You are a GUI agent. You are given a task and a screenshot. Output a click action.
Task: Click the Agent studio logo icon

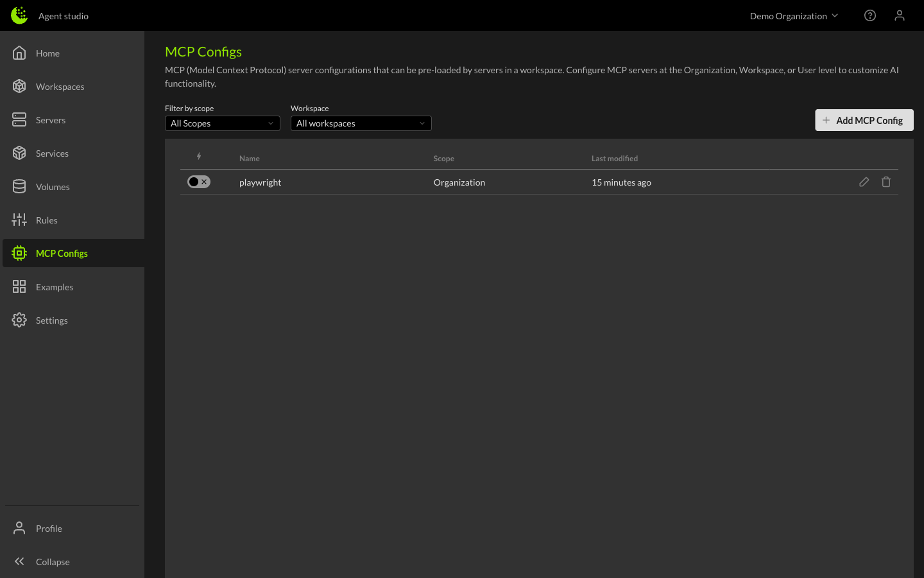19,15
